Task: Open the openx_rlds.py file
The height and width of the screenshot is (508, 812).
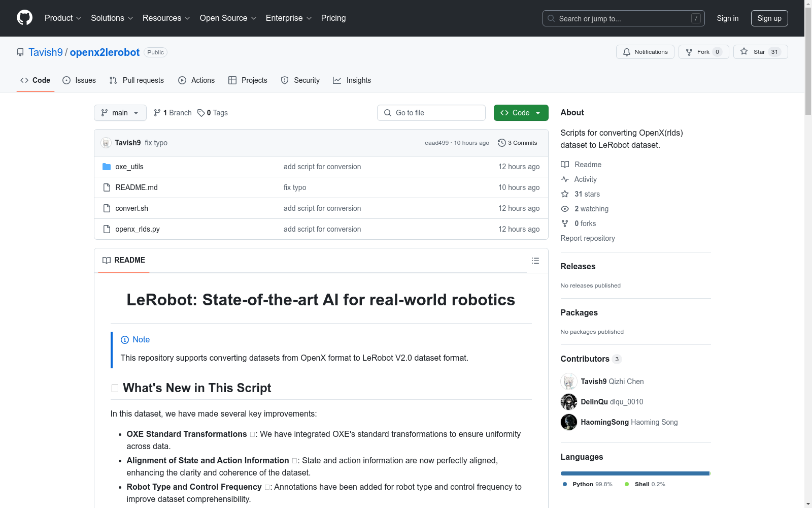Action: tap(138, 229)
